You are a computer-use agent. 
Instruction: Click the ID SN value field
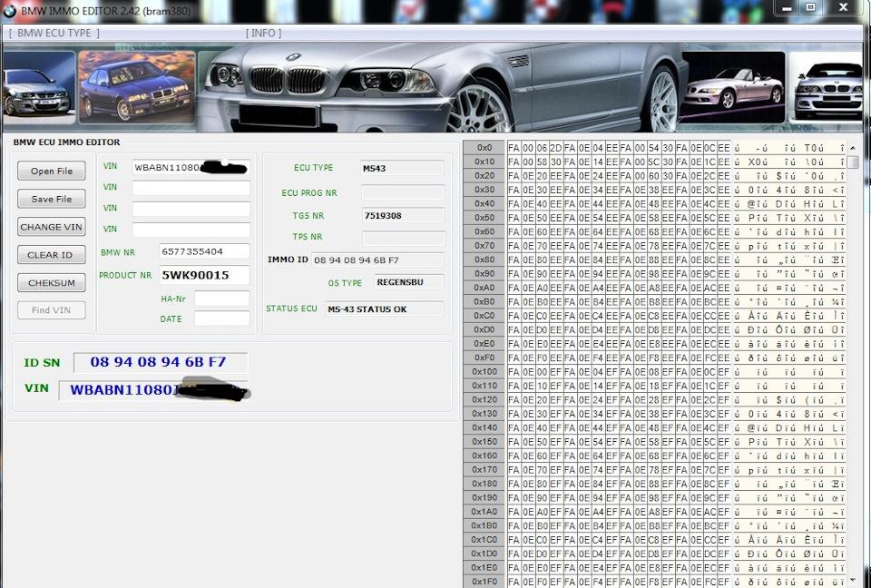pyautogui.click(x=161, y=362)
